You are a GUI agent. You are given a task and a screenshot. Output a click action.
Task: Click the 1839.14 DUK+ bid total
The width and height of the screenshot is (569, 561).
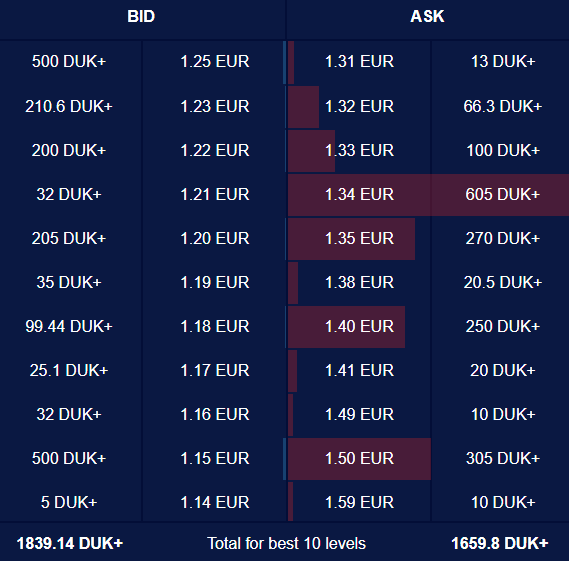point(70,543)
